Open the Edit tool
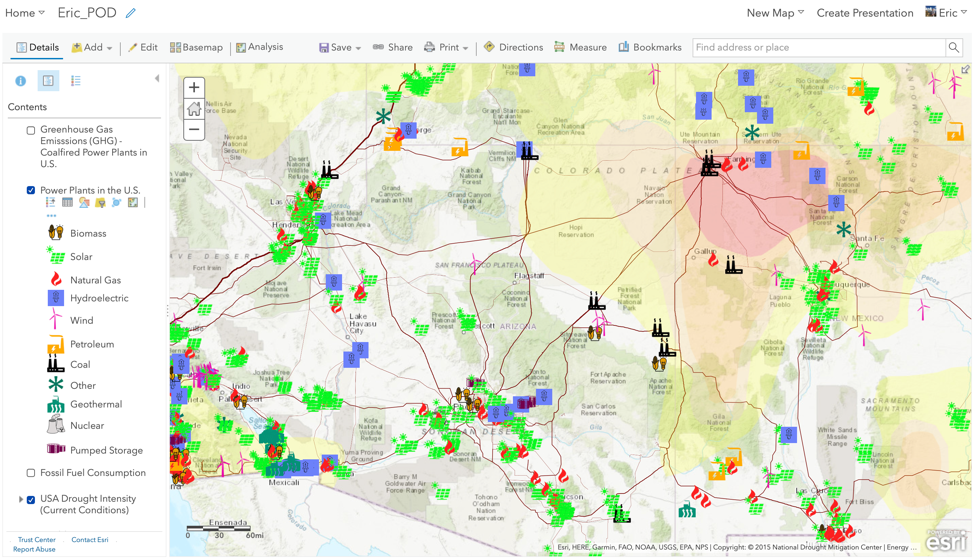 tap(142, 47)
